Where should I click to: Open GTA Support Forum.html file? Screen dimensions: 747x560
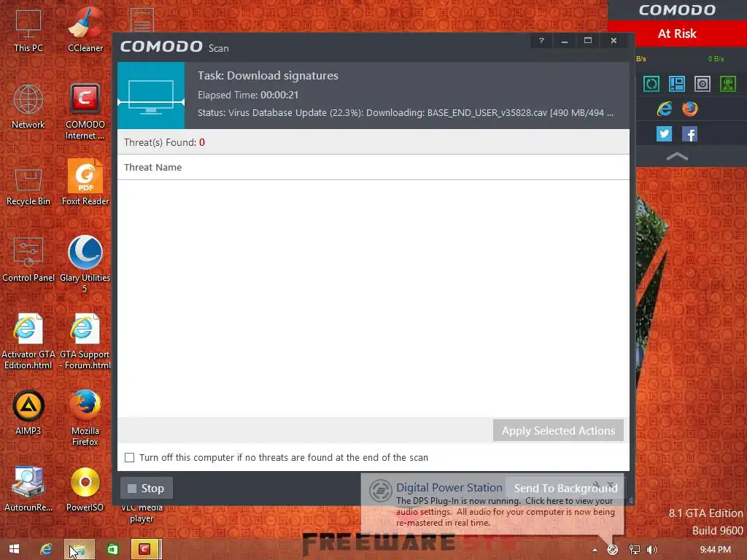(x=85, y=341)
